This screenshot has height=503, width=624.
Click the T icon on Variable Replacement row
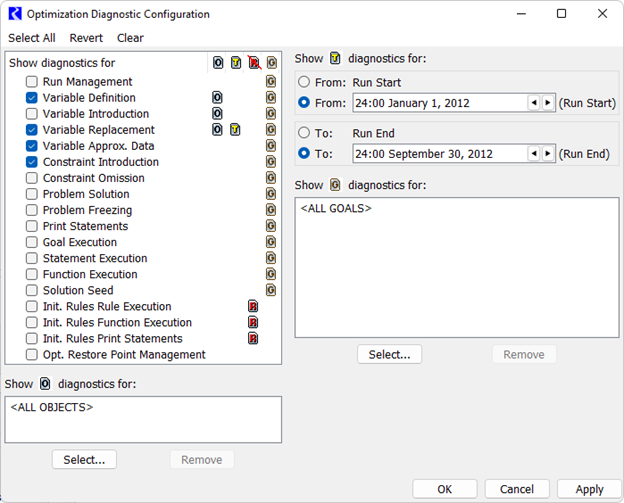[x=236, y=130]
